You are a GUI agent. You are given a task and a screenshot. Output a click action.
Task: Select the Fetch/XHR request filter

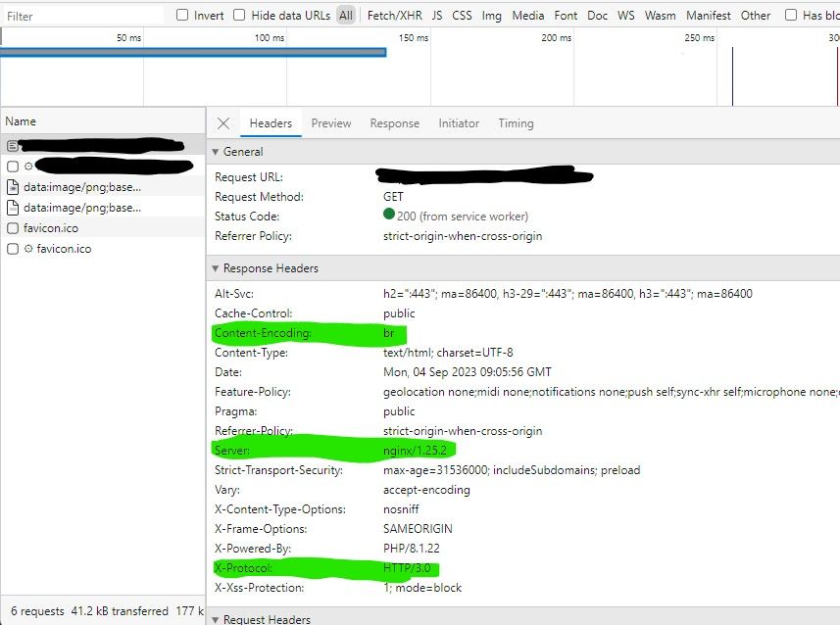point(394,15)
